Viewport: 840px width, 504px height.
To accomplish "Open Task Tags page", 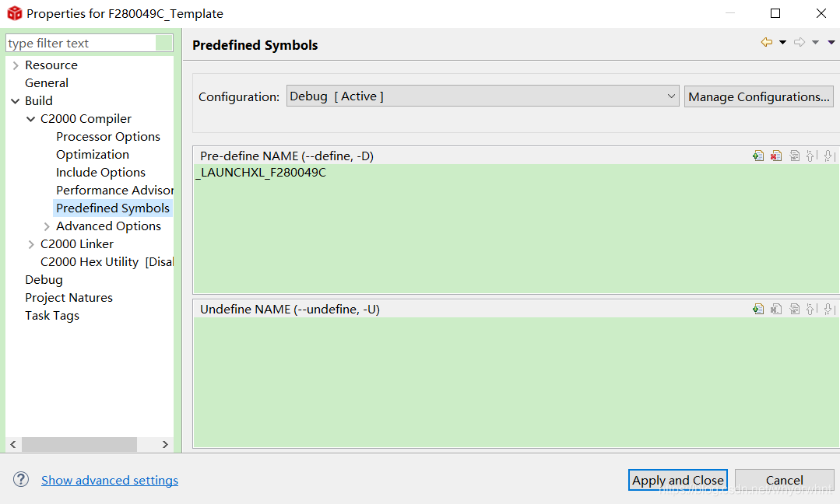I will pyautogui.click(x=52, y=316).
